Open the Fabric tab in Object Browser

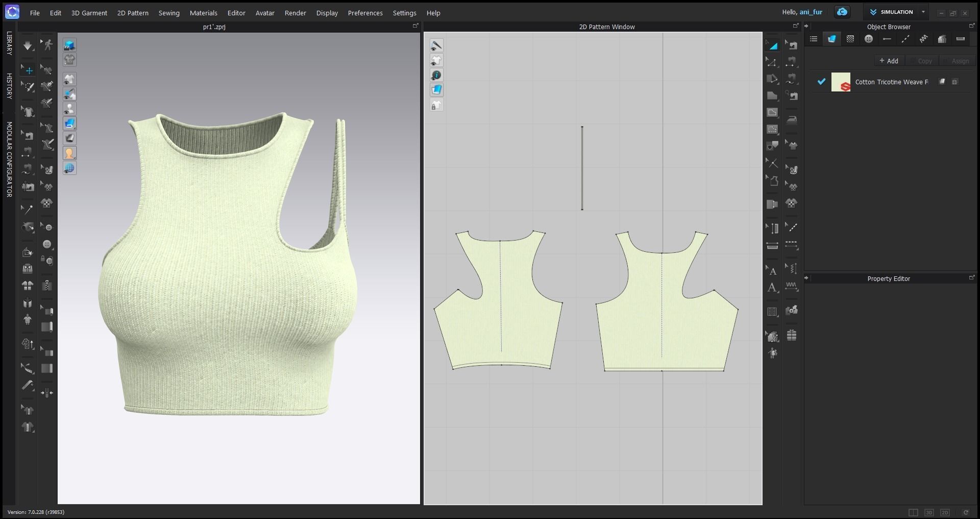tap(831, 39)
